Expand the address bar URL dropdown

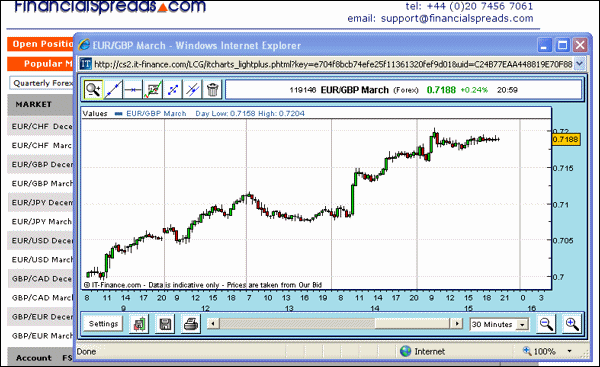tap(580, 64)
